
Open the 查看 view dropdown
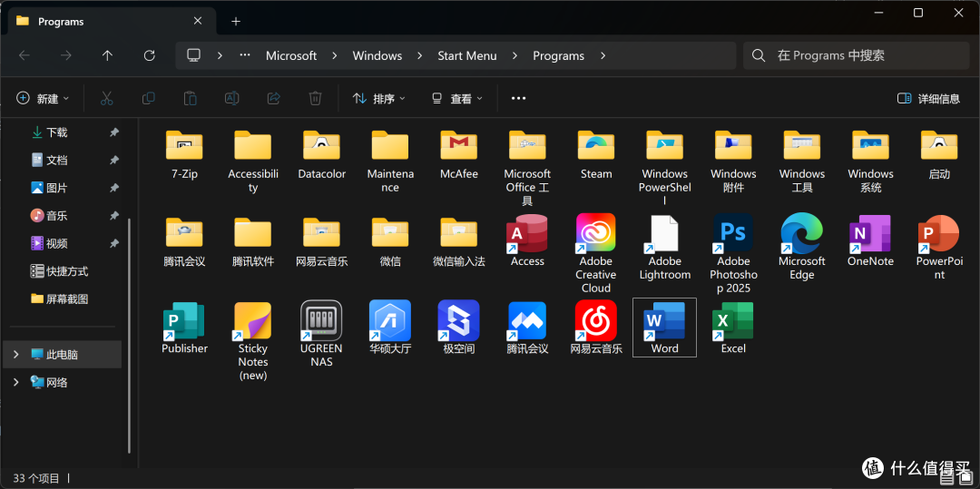tap(456, 98)
